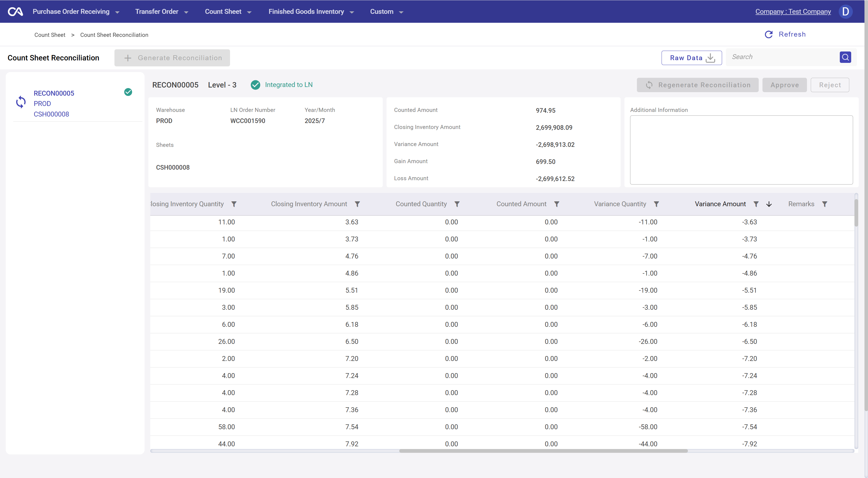The image size is (868, 478).
Task: Expand the Count Sheet menu dropdown arrow
Action: tap(249, 12)
